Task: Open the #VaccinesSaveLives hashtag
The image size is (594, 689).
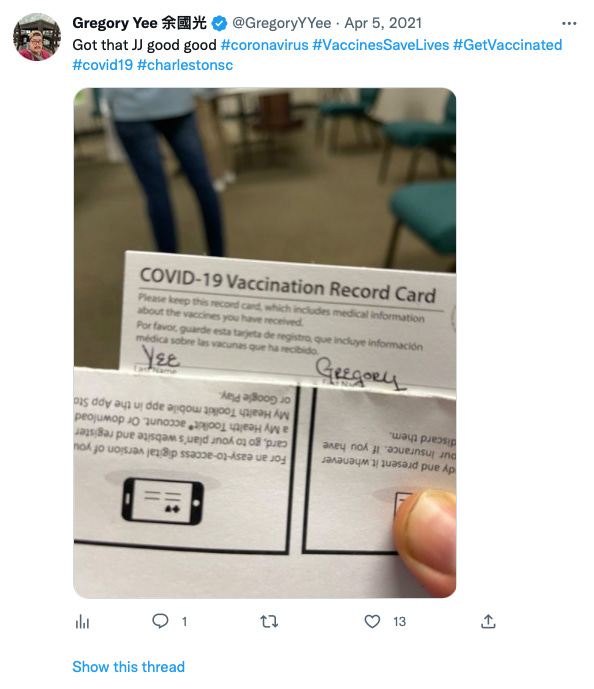Action: (380, 45)
